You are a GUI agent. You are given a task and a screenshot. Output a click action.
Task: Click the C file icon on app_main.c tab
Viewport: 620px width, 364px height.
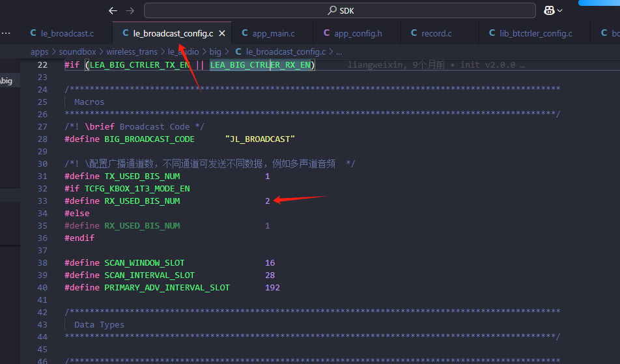point(245,33)
